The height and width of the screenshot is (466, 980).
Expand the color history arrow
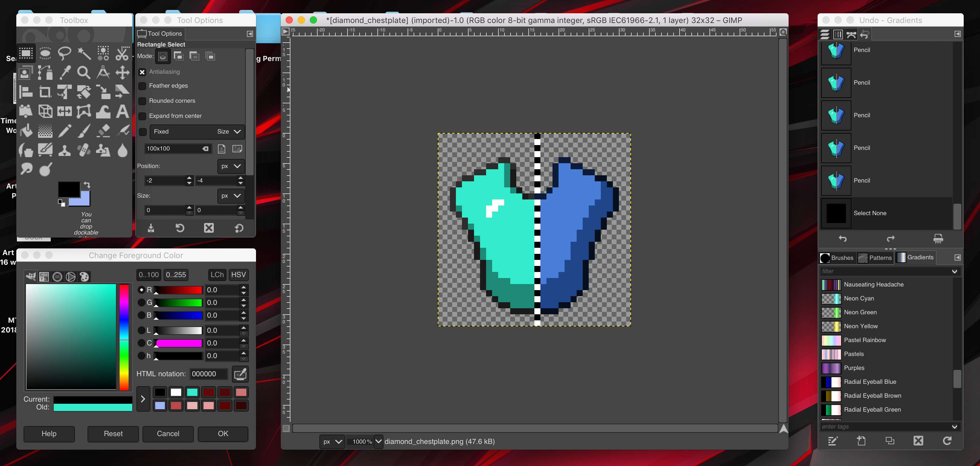tap(143, 399)
